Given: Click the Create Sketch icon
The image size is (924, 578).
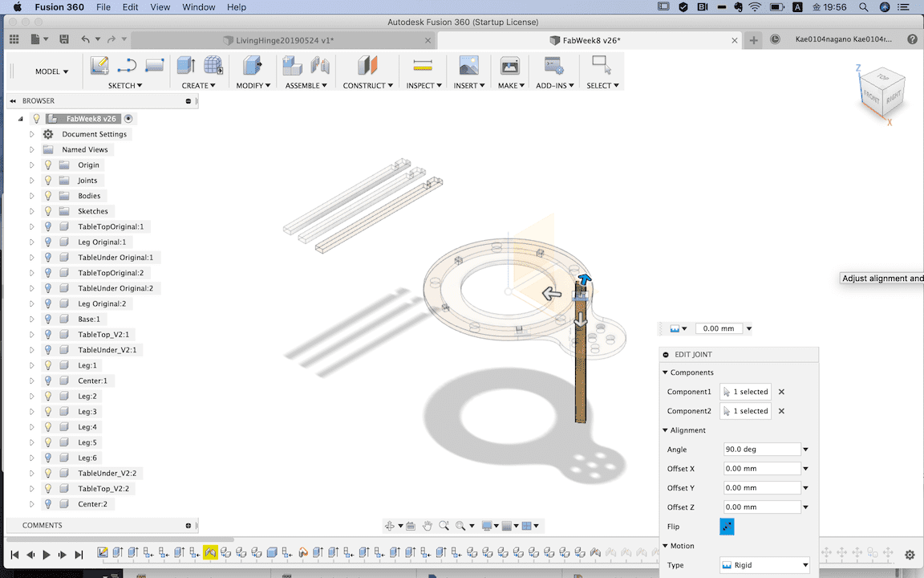Looking at the screenshot, I should (x=99, y=66).
